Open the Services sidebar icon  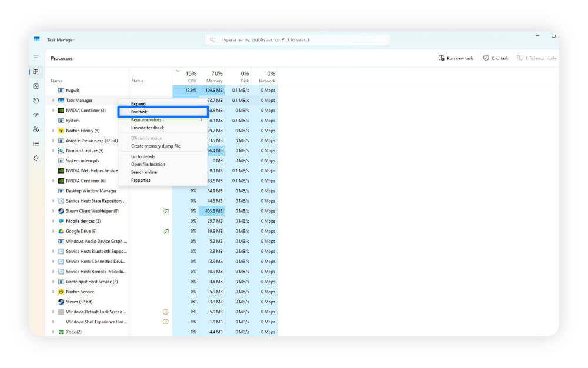[x=36, y=158]
